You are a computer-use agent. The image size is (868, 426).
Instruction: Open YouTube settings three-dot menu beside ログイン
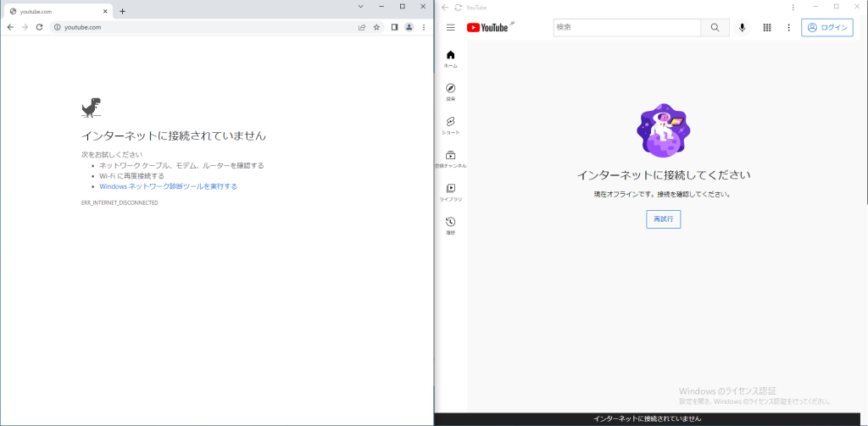click(x=788, y=27)
